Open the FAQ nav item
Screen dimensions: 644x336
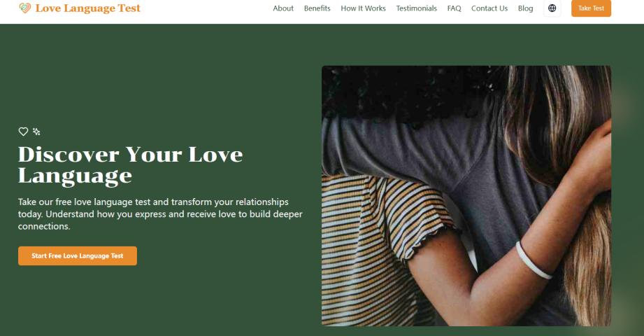coord(454,8)
